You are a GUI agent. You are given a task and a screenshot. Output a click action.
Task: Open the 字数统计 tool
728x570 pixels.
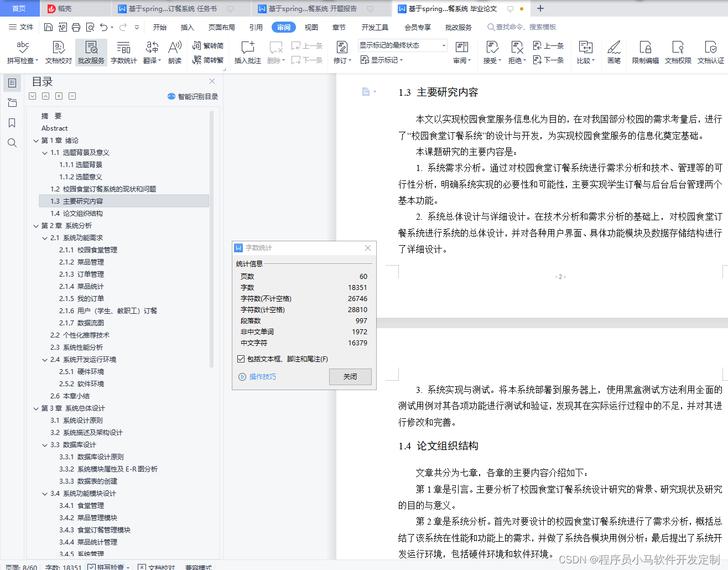pos(123,53)
